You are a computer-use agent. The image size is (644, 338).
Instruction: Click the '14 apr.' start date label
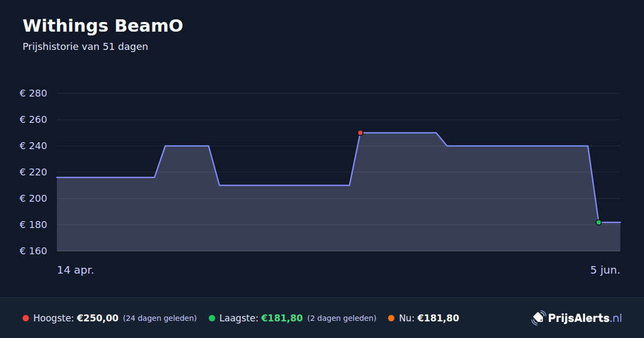[x=76, y=270]
